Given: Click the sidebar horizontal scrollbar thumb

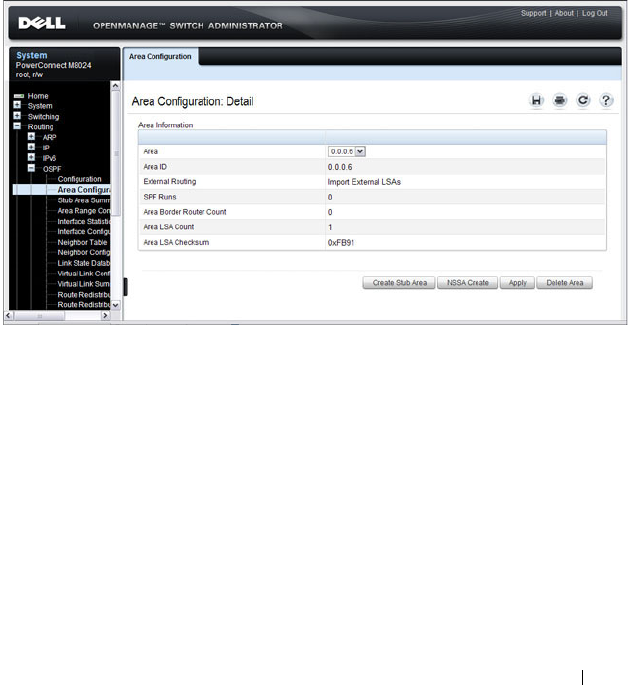Looking at the screenshot, I should coord(39,315).
